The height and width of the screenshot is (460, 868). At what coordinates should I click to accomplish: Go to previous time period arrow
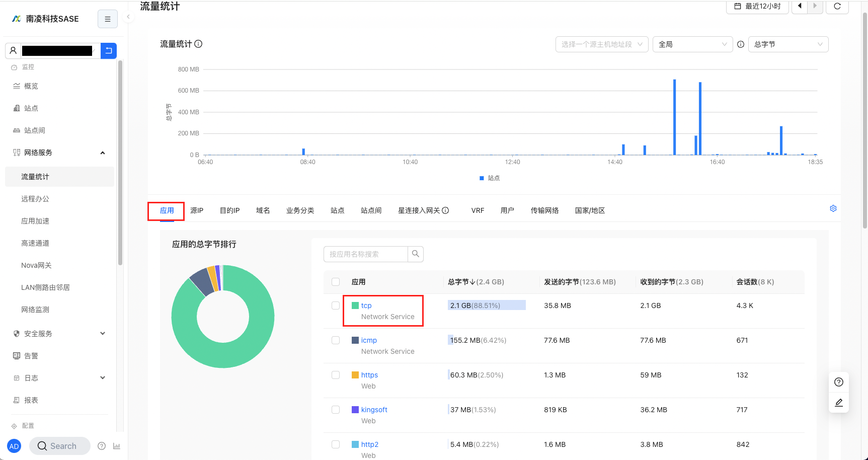(800, 7)
